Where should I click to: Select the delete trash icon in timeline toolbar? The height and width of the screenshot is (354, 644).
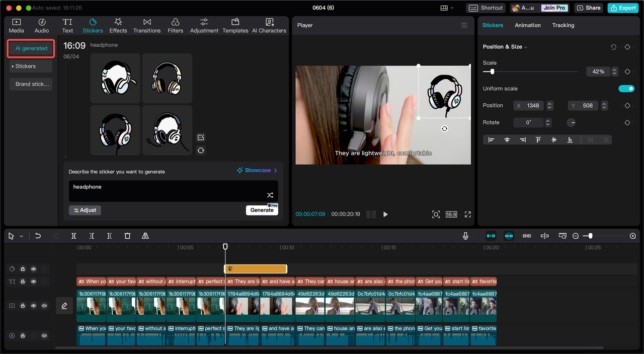tap(127, 236)
